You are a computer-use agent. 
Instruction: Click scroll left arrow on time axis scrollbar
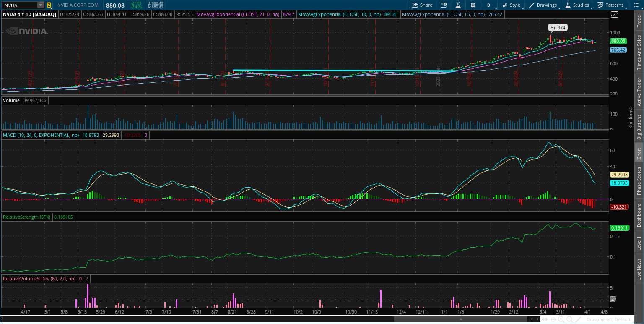[x=532, y=319]
